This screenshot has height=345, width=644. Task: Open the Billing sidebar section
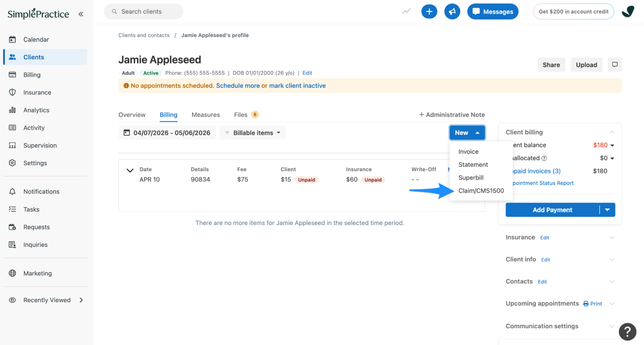[32, 75]
